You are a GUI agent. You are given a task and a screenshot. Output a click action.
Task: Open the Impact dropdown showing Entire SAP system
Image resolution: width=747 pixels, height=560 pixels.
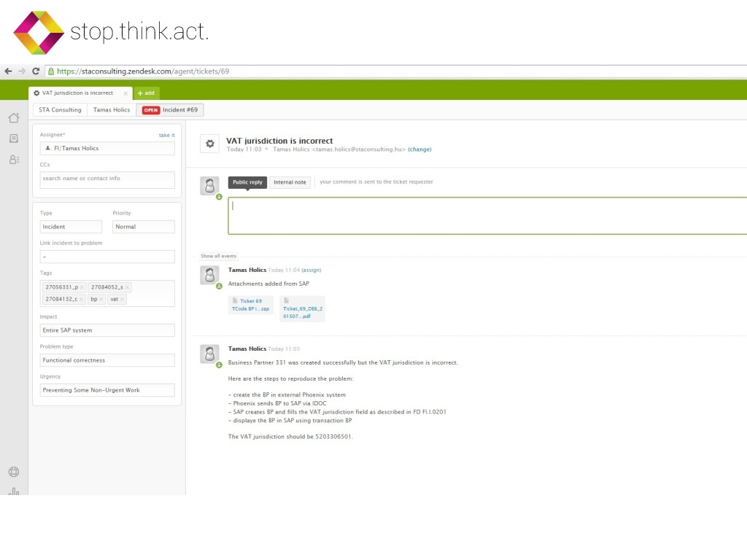click(x=107, y=330)
